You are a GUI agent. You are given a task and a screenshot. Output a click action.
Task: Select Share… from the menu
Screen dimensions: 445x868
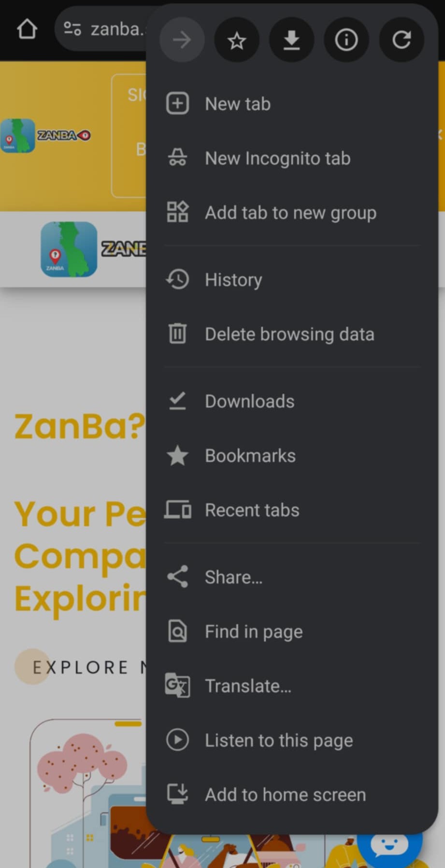[x=233, y=577]
